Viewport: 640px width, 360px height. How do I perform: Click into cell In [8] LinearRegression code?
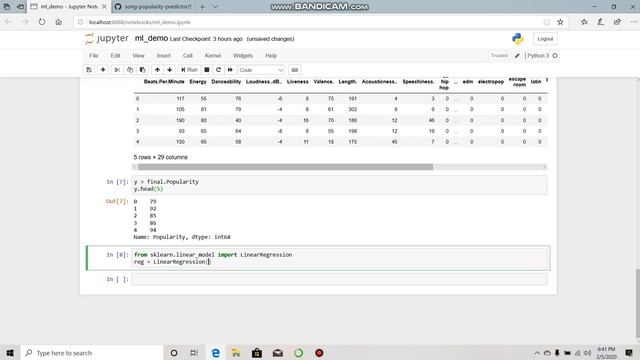coord(340,258)
